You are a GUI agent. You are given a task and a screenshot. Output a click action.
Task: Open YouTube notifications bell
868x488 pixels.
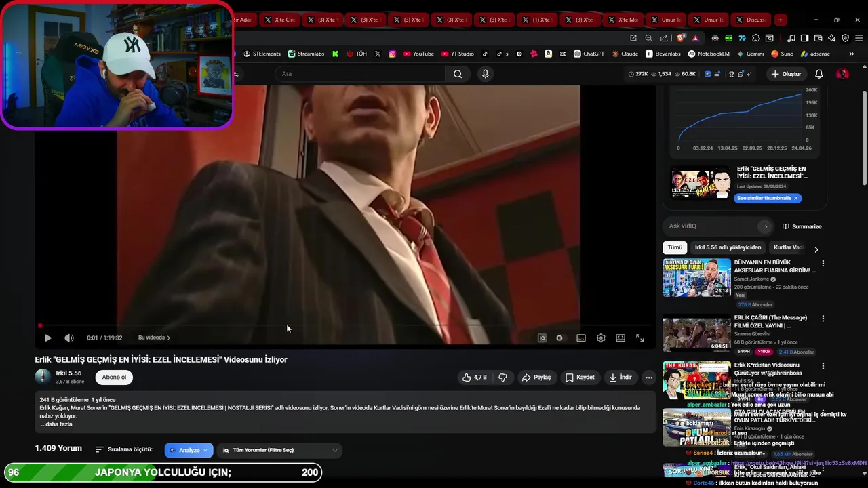pos(819,74)
